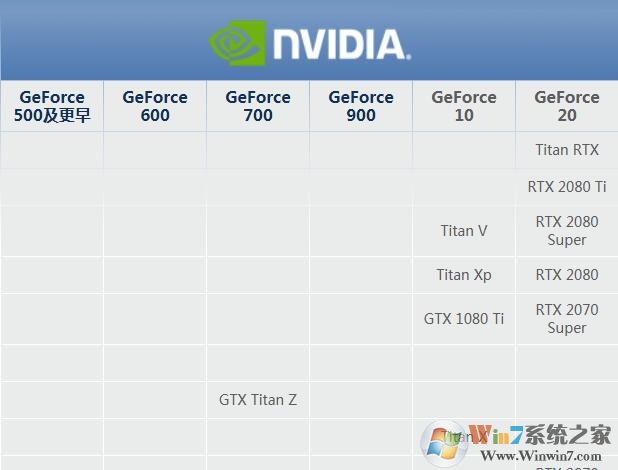Select the GeForce 700 column header
This screenshot has height=470, width=618.
coord(258,106)
